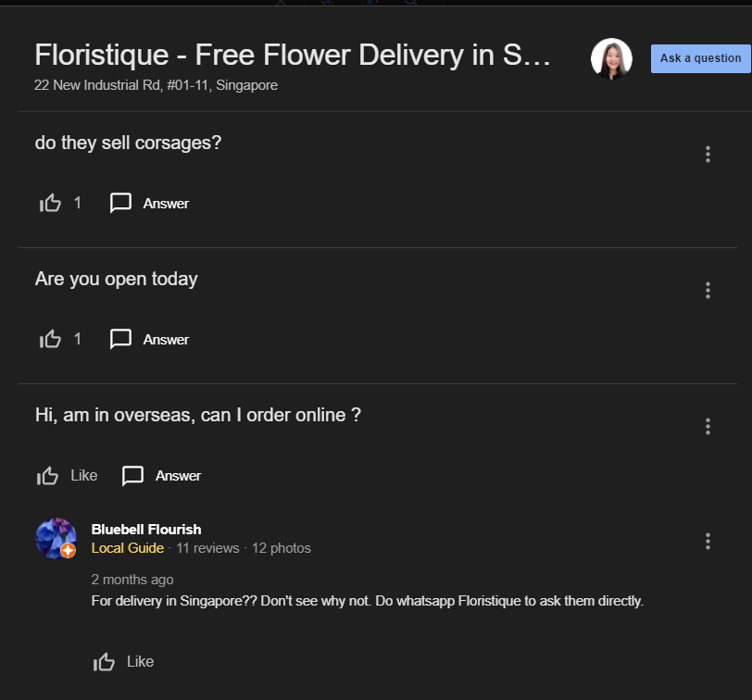Open three-dot menu for overseas order question
Image resolution: width=752 pixels, height=700 pixels.
pyautogui.click(x=708, y=427)
